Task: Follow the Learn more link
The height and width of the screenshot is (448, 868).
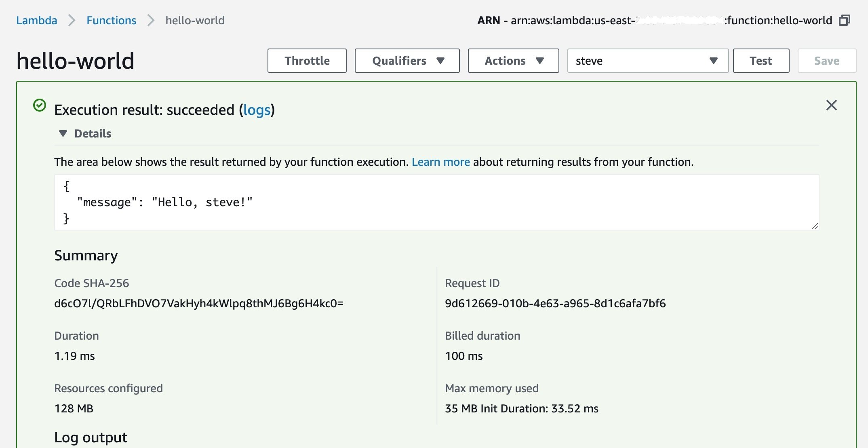Action: (440, 162)
